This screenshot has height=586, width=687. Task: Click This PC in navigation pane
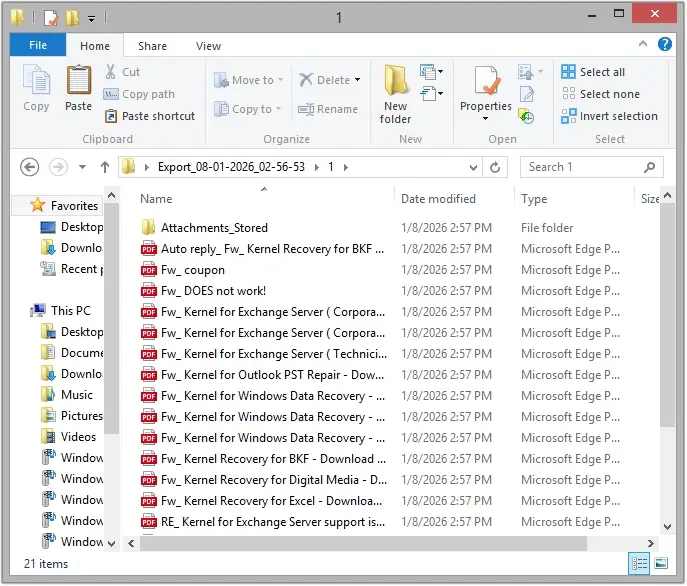tap(61, 311)
